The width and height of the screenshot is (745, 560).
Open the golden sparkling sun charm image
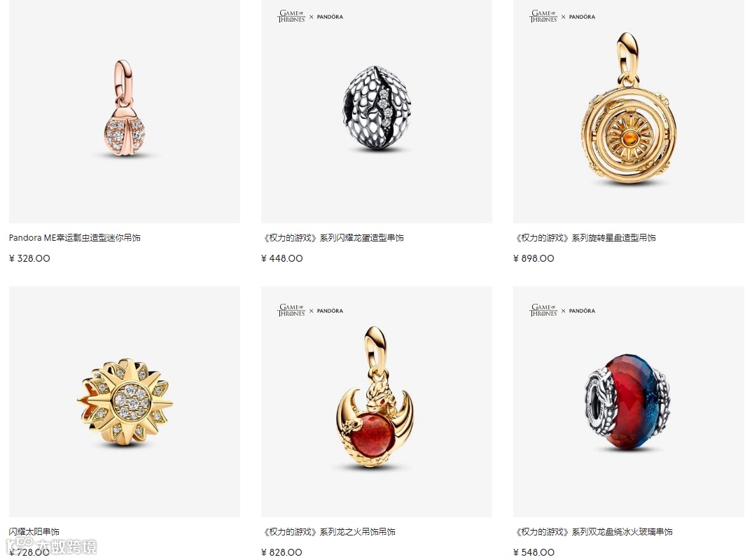(125, 401)
